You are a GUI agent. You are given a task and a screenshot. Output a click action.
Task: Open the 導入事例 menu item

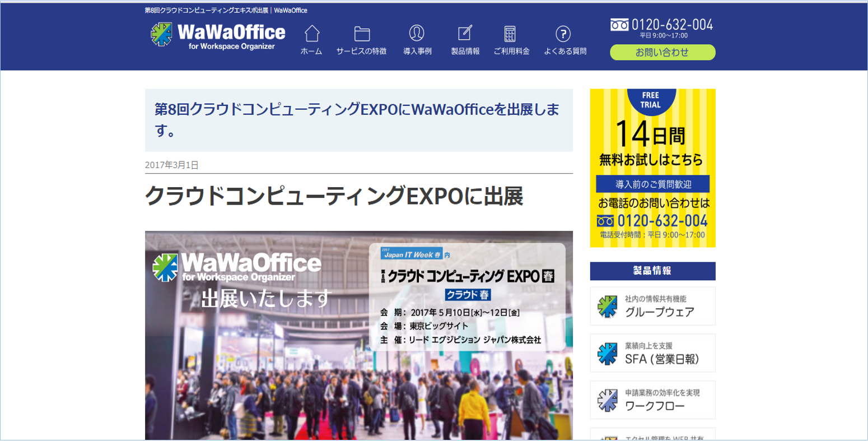417,51
